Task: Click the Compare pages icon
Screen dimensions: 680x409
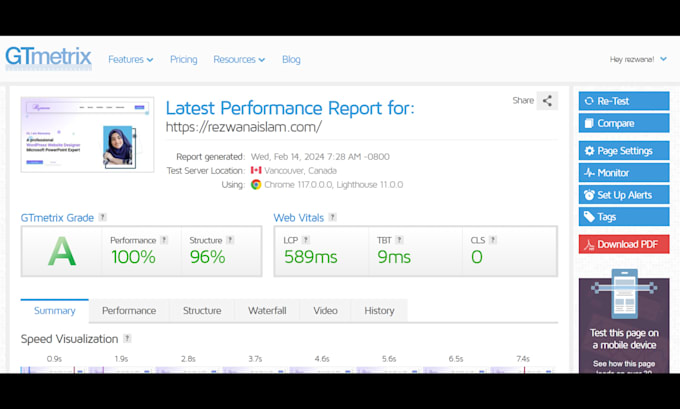Action: click(589, 123)
